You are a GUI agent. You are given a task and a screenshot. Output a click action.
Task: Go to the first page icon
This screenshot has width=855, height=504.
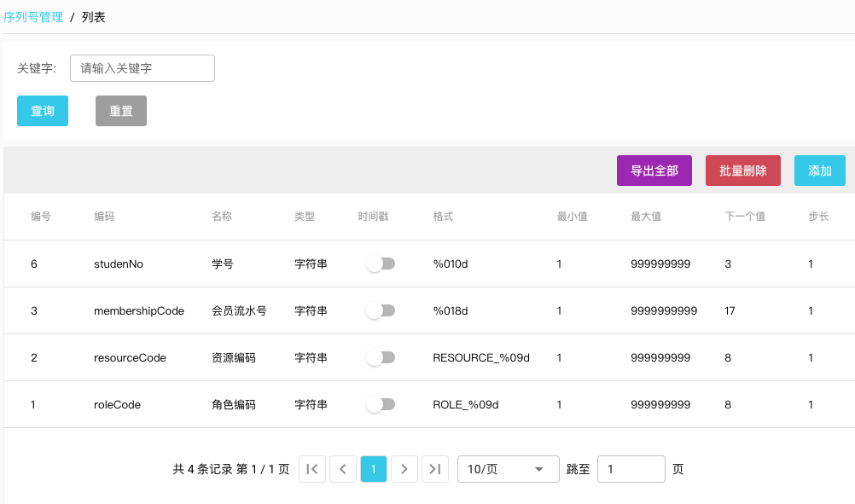[312, 469]
